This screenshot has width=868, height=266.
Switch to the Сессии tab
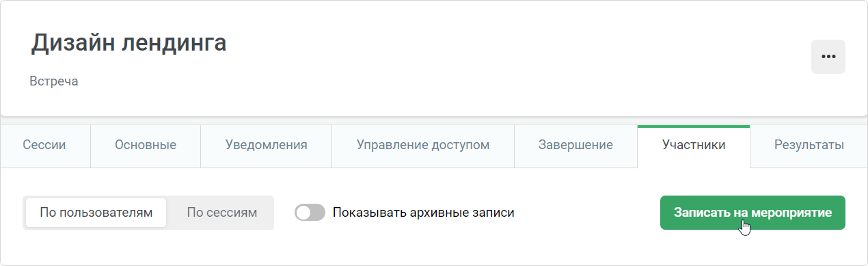[44, 146]
